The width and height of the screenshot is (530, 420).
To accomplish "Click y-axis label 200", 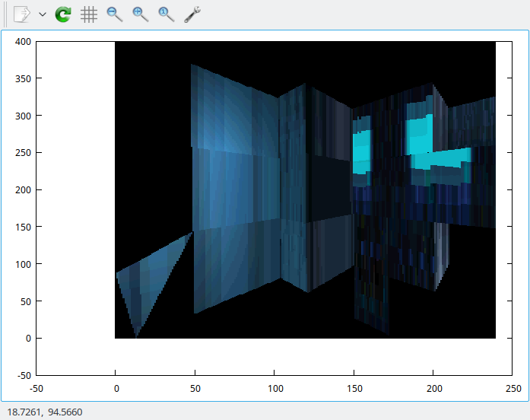I will 23,190.
